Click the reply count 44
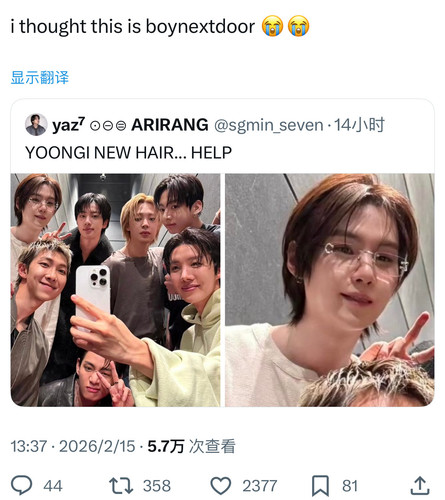Image resolution: width=445 pixels, height=500 pixels. click(x=53, y=486)
